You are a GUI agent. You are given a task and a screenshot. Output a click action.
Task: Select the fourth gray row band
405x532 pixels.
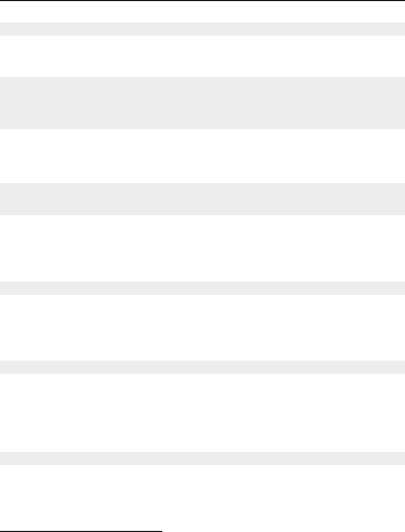point(202,288)
